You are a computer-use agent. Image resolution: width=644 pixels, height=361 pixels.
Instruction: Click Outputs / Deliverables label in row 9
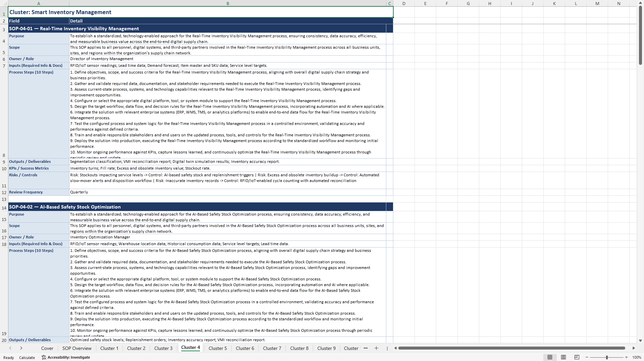[x=39, y=162]
